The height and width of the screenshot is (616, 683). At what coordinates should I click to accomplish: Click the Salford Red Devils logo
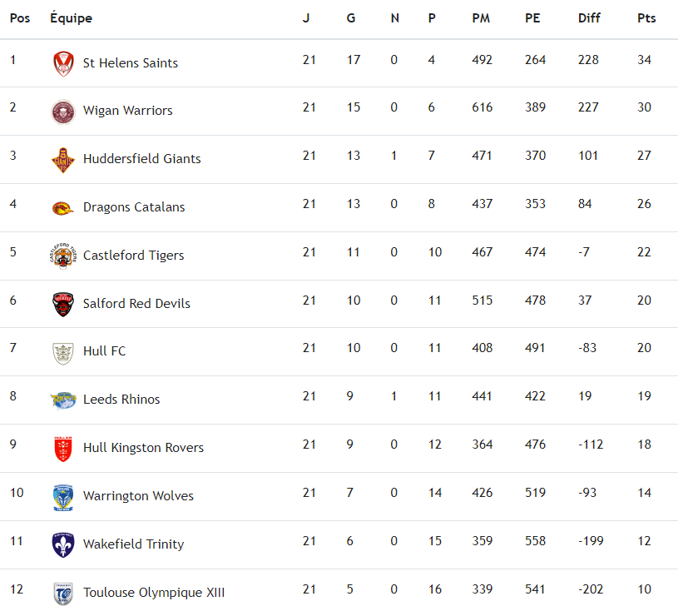[x=63, y=304]
